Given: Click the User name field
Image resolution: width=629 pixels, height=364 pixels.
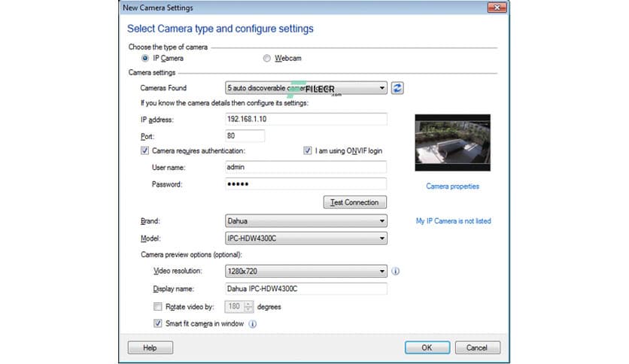Looking at the screenshot, I should click(306, 167).
